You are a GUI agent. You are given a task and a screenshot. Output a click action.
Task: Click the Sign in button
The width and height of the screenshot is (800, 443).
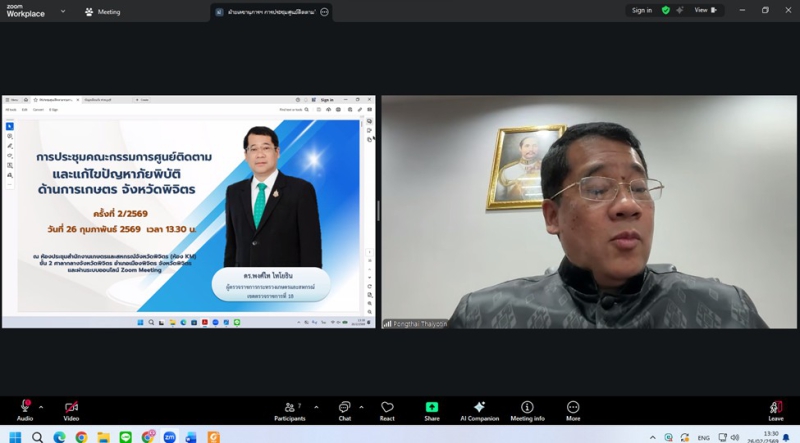coord(641,10)
